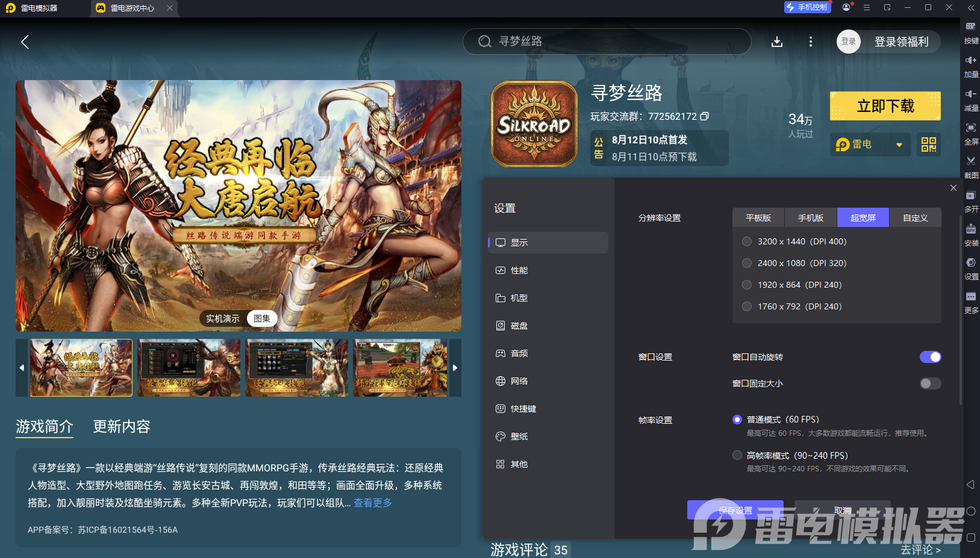Show next screenshot thumbnails with right arrow
Viewport: 980px width, 558px height.
455,368
